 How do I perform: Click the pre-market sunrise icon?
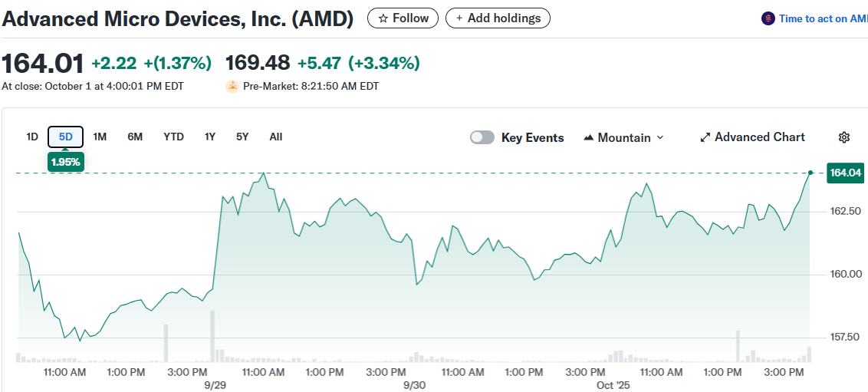pyautogui.click(x=232, y=86)
